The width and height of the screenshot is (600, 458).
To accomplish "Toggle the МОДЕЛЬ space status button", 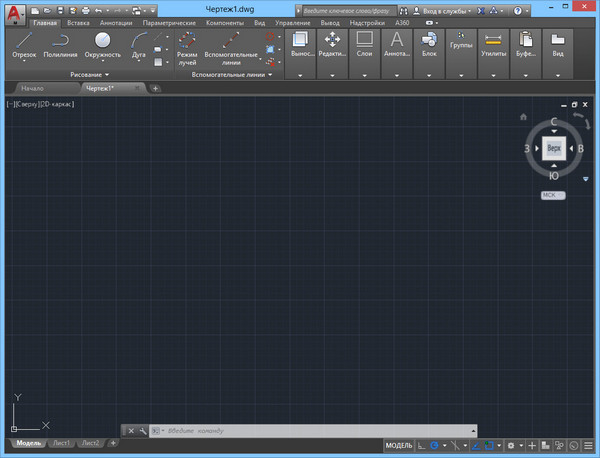I will [398, 445].
